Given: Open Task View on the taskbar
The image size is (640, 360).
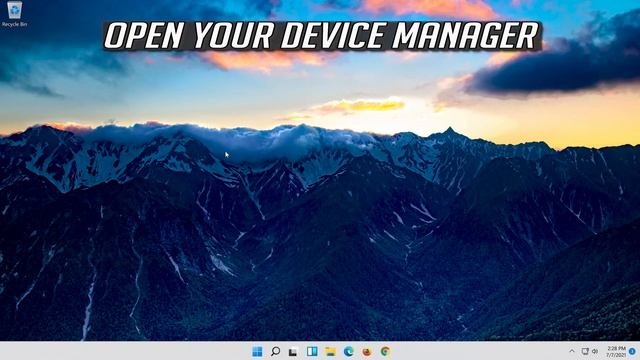Looking at the screenshot, I should (x=293, y=351).
